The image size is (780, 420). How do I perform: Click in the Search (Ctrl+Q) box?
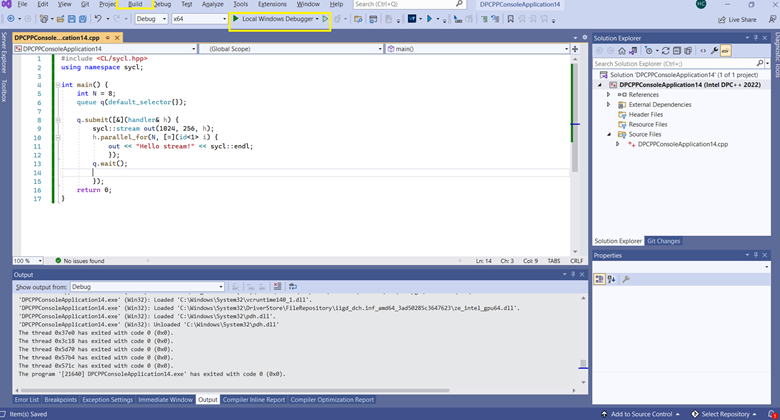click(x=409, y=4)
